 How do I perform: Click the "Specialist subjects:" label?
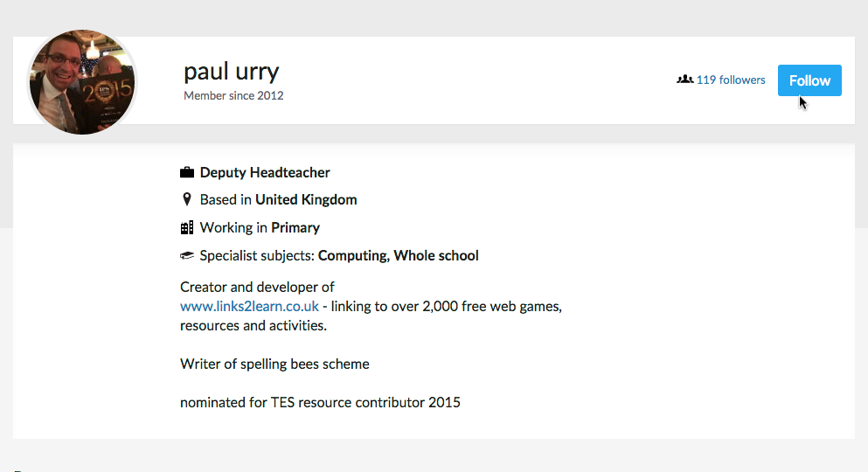point(257,256)
